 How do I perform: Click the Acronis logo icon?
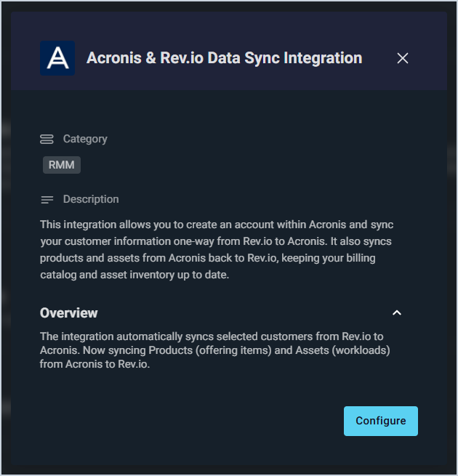tap(57, 58)
